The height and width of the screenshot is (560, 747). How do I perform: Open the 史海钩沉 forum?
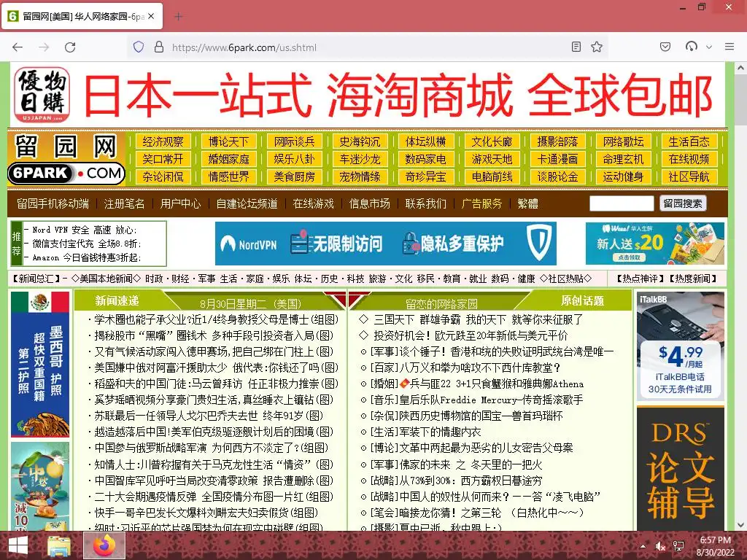coord(360,141)
